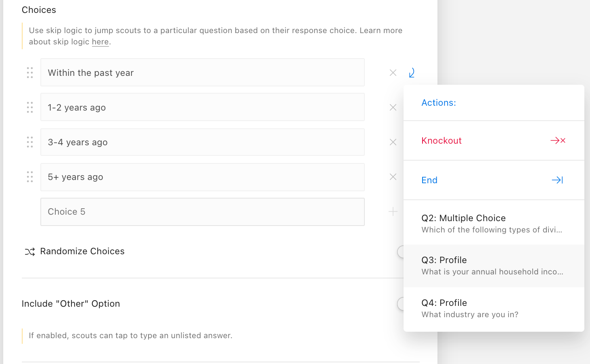Select Knockout action

coord(494,140)
